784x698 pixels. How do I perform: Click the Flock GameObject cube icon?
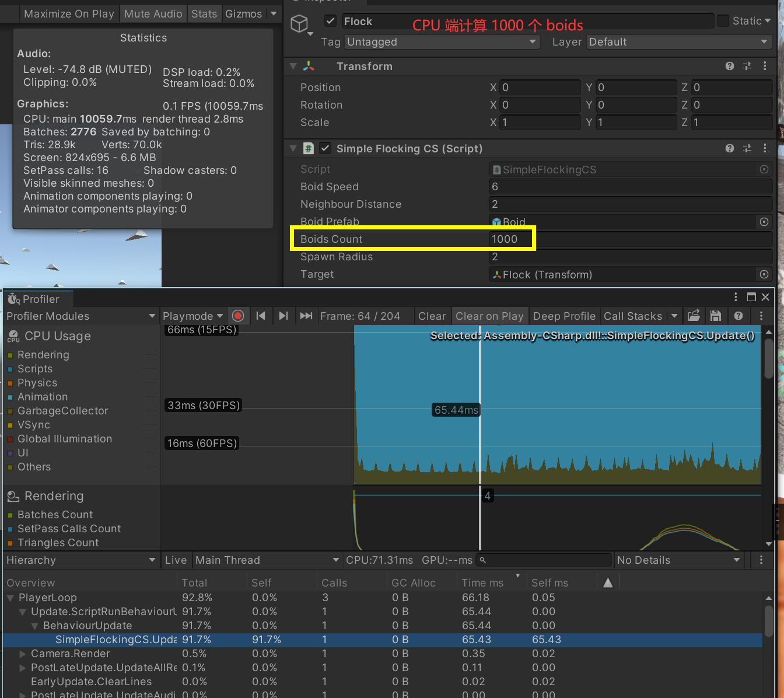pos(299,24)
